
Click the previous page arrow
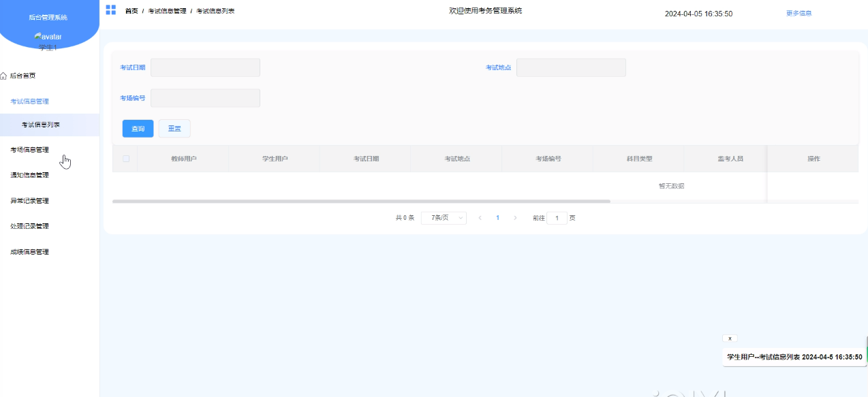point(480,218)
